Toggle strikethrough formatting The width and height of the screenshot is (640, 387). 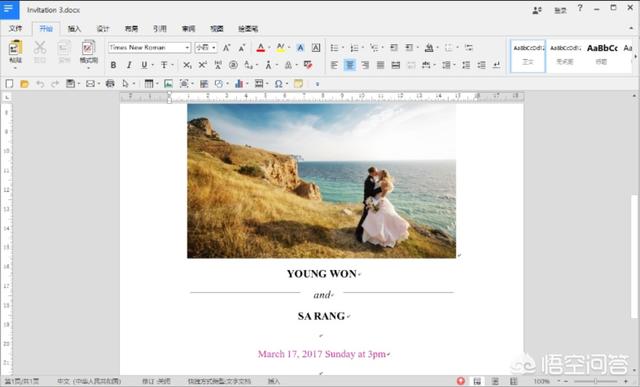point(164,65)
